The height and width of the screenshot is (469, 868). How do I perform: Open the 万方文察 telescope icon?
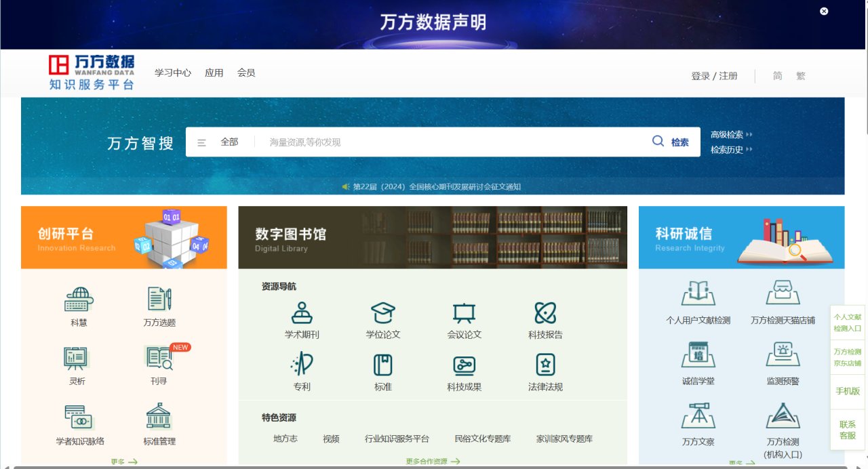[698, 415]
